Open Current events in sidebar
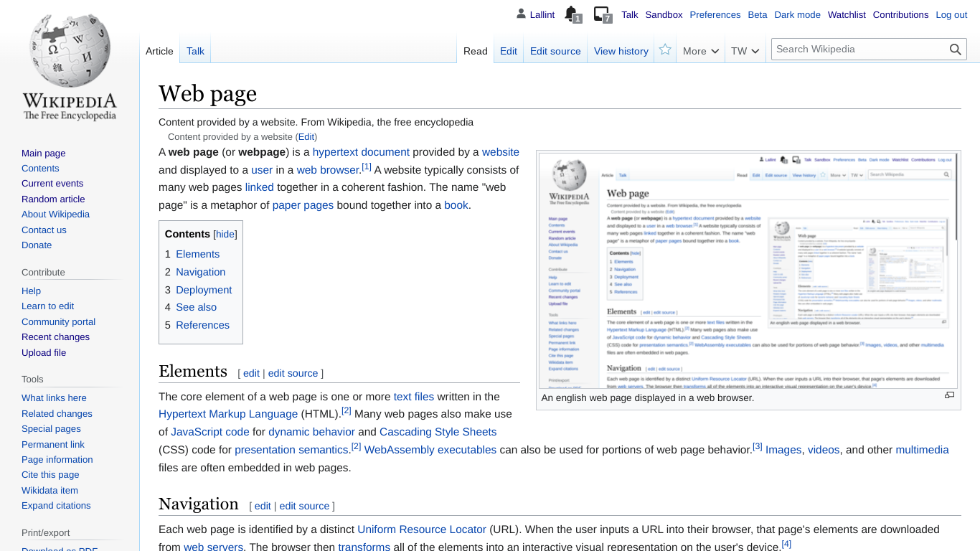 [52, 184]
